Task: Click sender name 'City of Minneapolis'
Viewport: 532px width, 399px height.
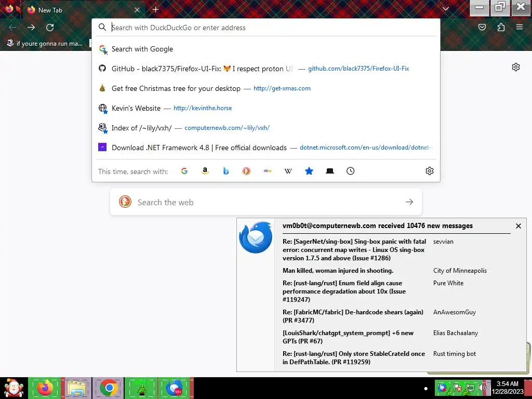Action: tap(460, 270)
